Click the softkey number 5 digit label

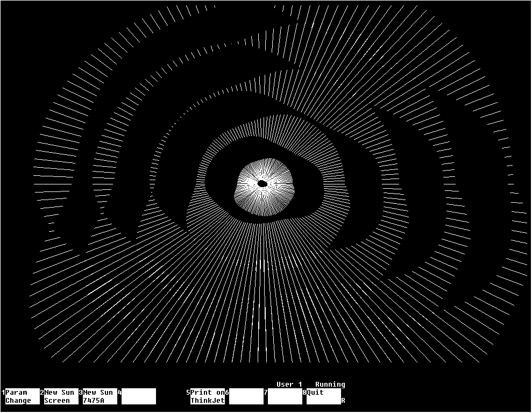pos(188,393)
